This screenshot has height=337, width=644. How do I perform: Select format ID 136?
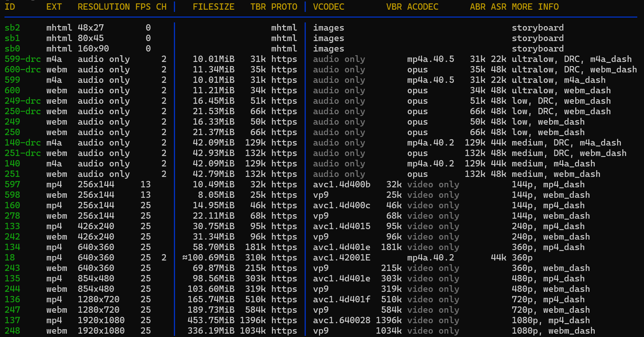click(x=12, y=299)
